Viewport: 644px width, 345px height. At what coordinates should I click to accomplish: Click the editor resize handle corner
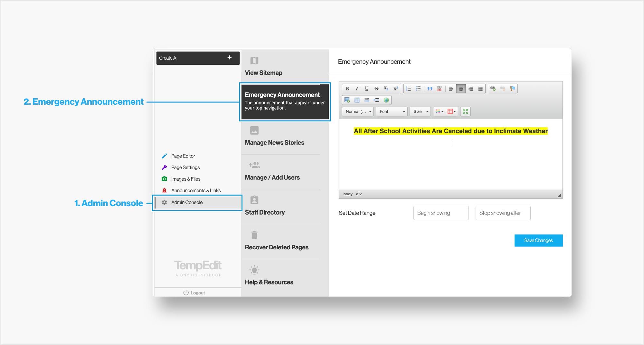[x=559, y=195]
